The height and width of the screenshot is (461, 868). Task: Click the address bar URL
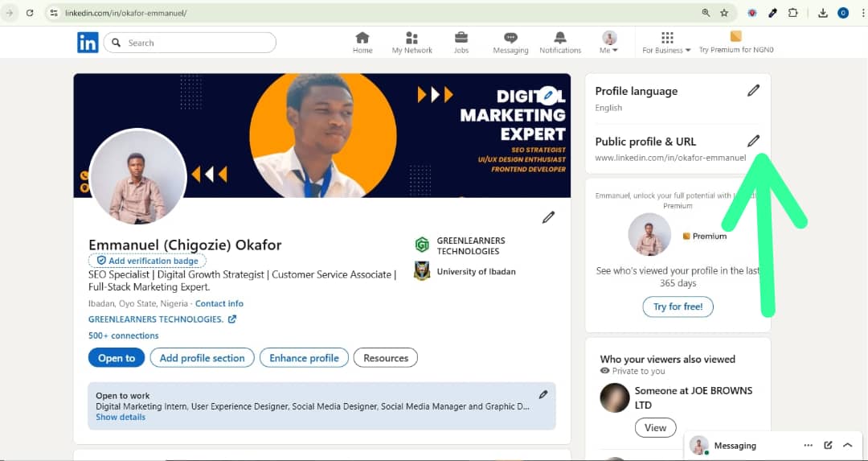pyautogui.click(x=125, y=13)
